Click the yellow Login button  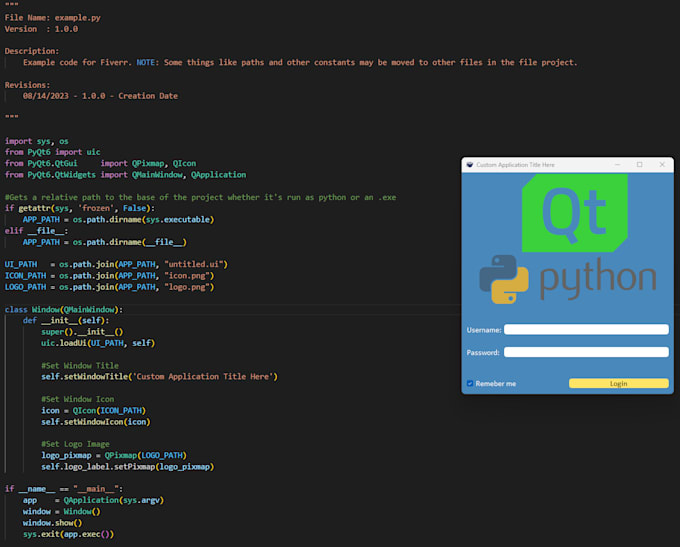(x=618, y=383)
